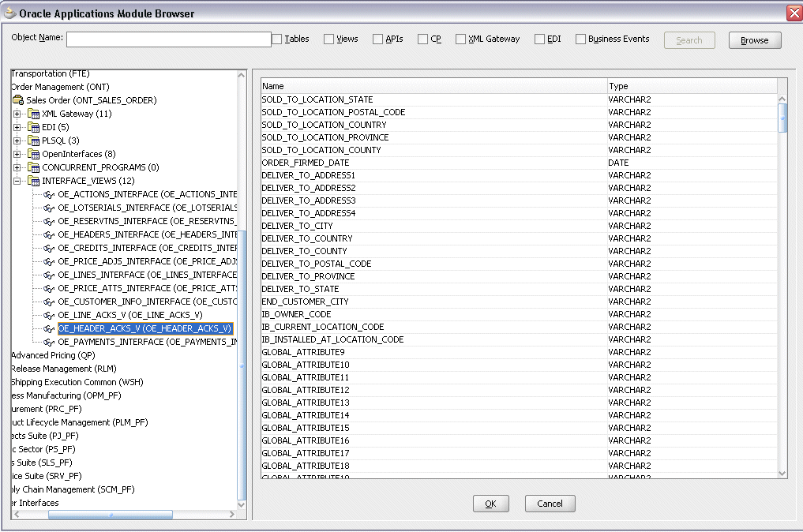Click the view icon beside OE_CREDITS_INTERFACE
Viewport: 803px width, 532px height.
pos(49,249)
